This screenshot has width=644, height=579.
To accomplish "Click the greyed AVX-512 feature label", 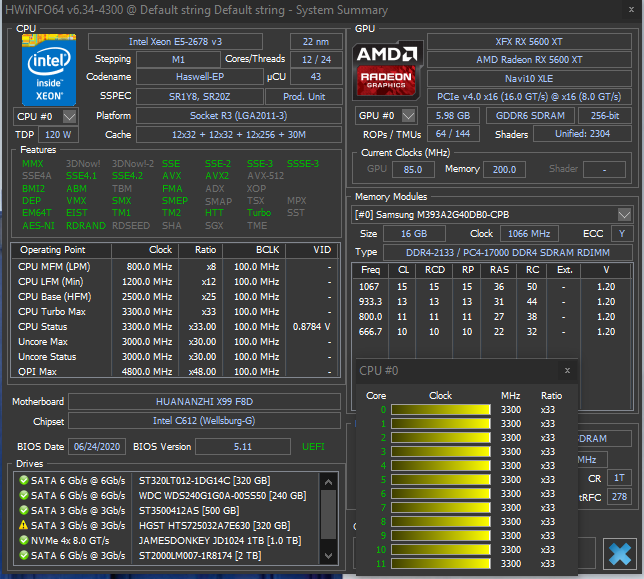I will click(x=265, y=176).
